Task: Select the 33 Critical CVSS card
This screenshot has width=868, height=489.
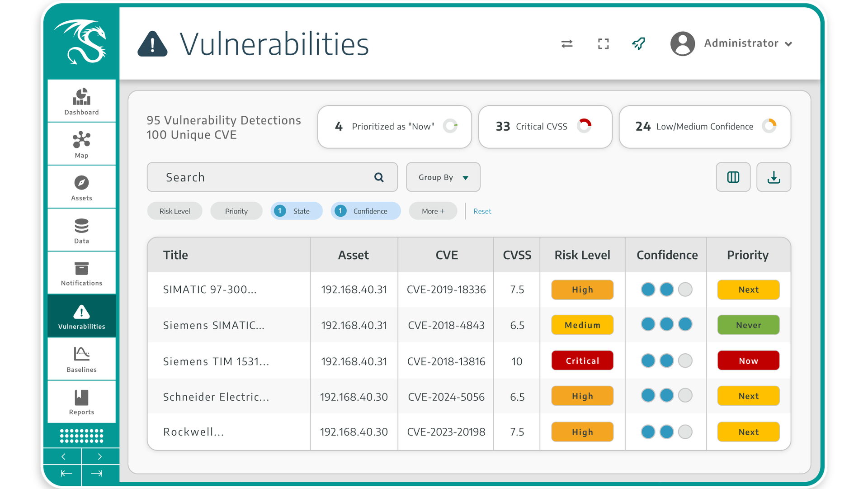Action: pos(545,127)
